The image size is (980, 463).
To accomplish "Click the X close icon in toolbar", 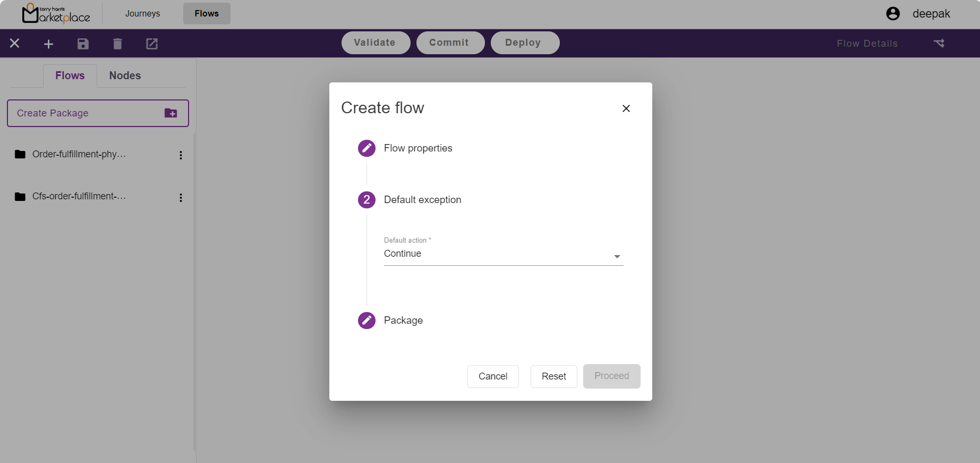I will (15, 44).
